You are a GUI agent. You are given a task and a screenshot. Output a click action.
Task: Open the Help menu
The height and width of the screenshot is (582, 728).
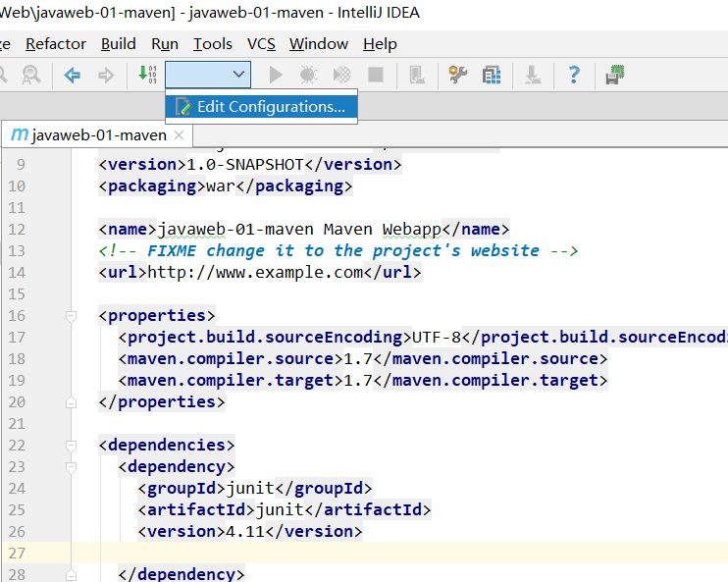(x=381, y=44)
